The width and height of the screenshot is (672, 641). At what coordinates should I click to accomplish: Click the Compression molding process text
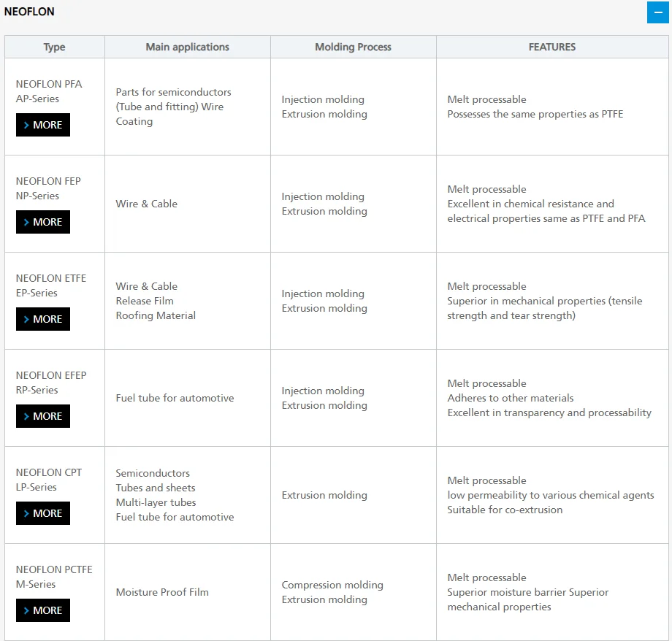(x=332, y=585)
